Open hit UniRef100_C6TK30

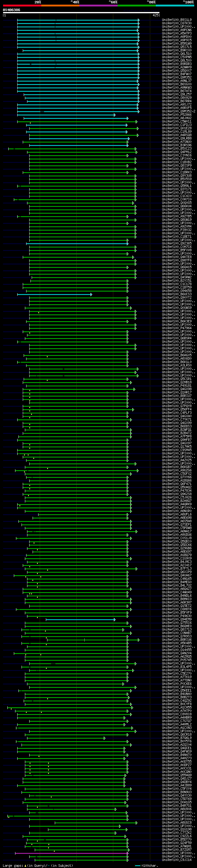pyautogui.click(x=177, y=23)
